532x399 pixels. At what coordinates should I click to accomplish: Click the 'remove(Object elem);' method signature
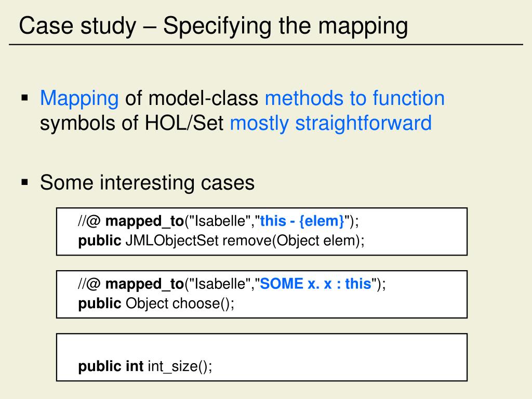coord(294,241)
